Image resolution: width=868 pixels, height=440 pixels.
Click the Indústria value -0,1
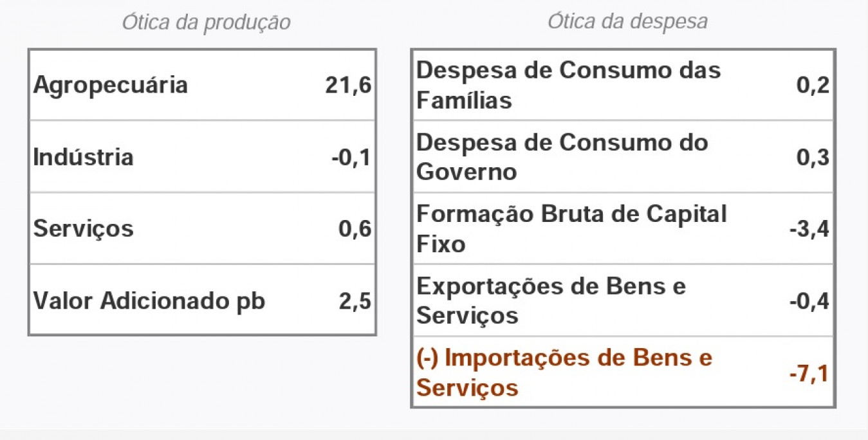click(x=351, y=157)
